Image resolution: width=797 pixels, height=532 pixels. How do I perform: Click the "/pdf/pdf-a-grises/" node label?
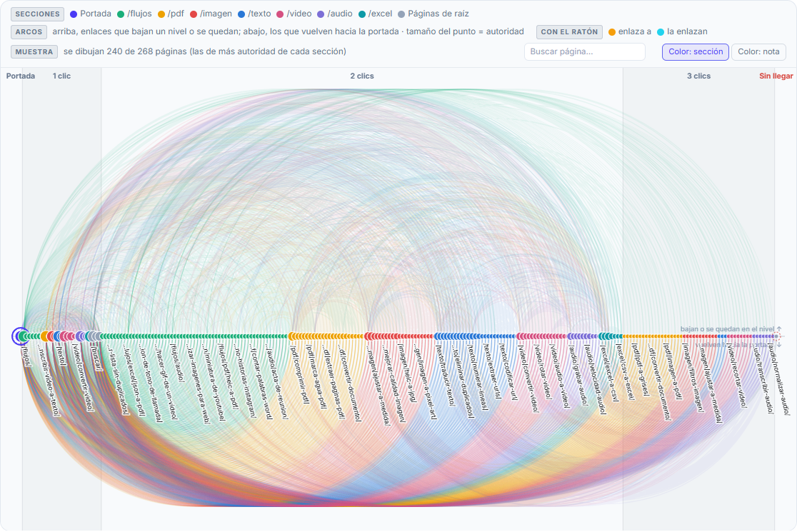coord(640,370)
